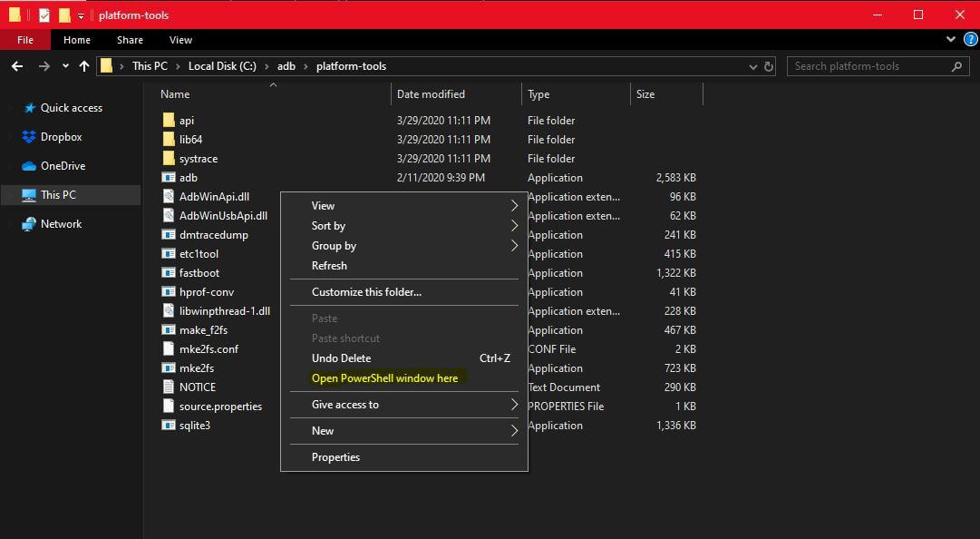The image size is (980, 539).
Task: Select the NOTICE text document icon
Action: (x=169, y=387)
